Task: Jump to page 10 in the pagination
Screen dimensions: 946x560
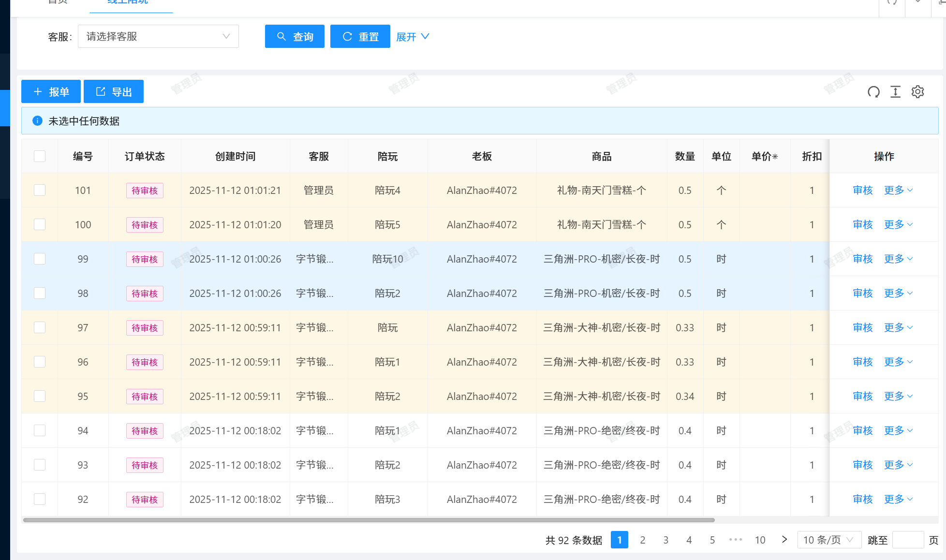Action: (x=760, y=540)
